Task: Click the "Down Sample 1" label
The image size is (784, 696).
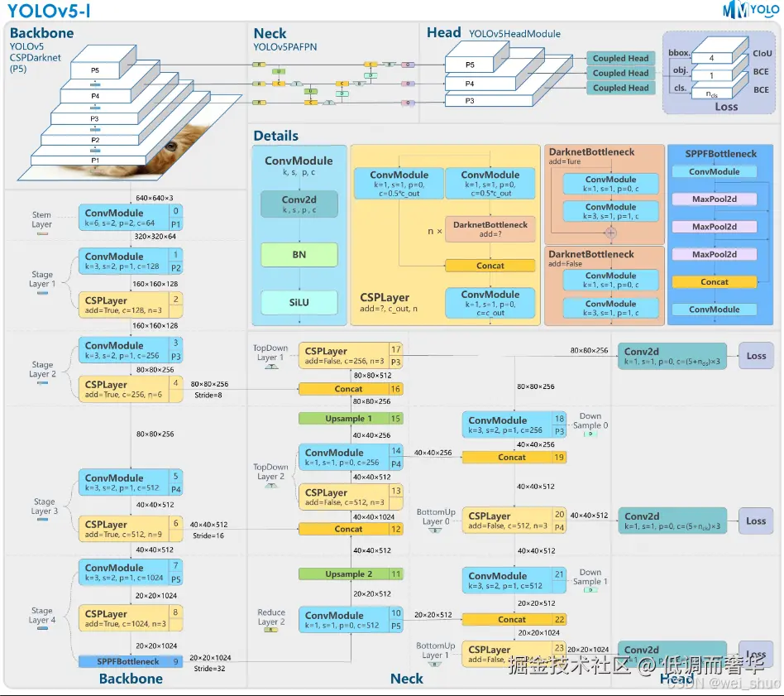Action: [x=590, y=577]
